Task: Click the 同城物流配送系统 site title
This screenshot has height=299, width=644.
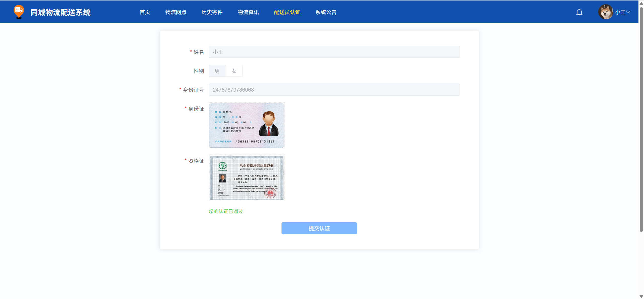Action: pos(60,12)
